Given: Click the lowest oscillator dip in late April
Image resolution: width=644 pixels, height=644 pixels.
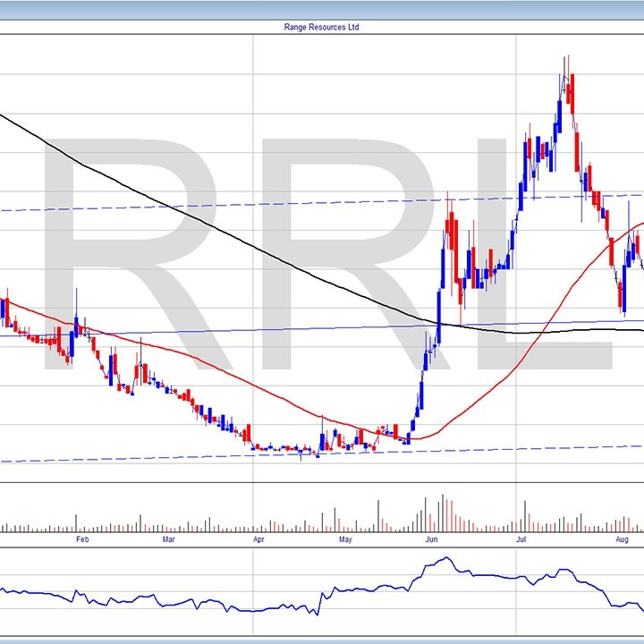Looking at the screenshot, I should 317,613.
